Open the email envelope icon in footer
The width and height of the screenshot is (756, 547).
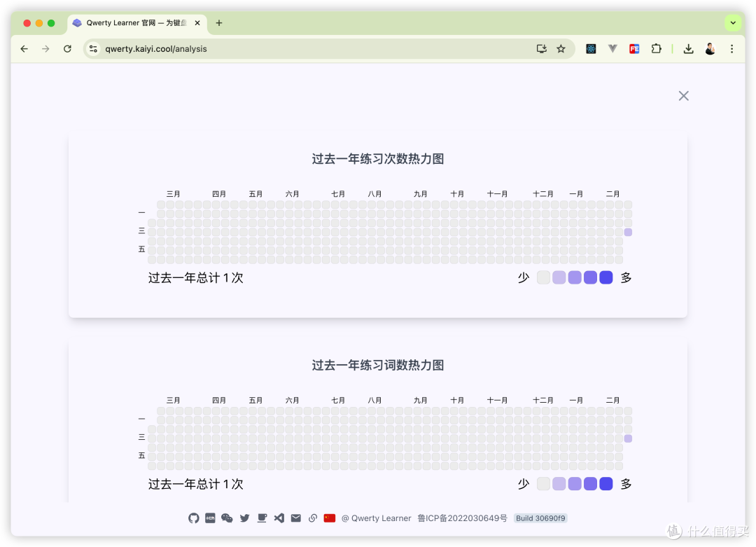pyautogui.click(x=296, y=518)
